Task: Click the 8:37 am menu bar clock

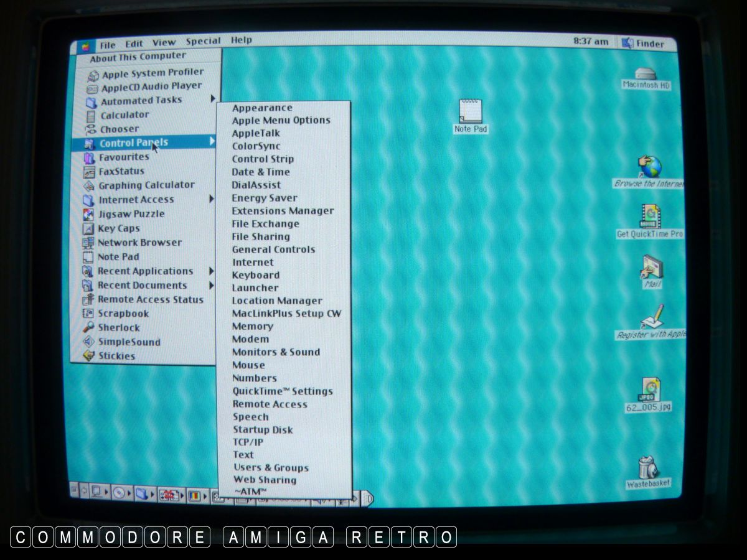Action: (x=591, y=42)
